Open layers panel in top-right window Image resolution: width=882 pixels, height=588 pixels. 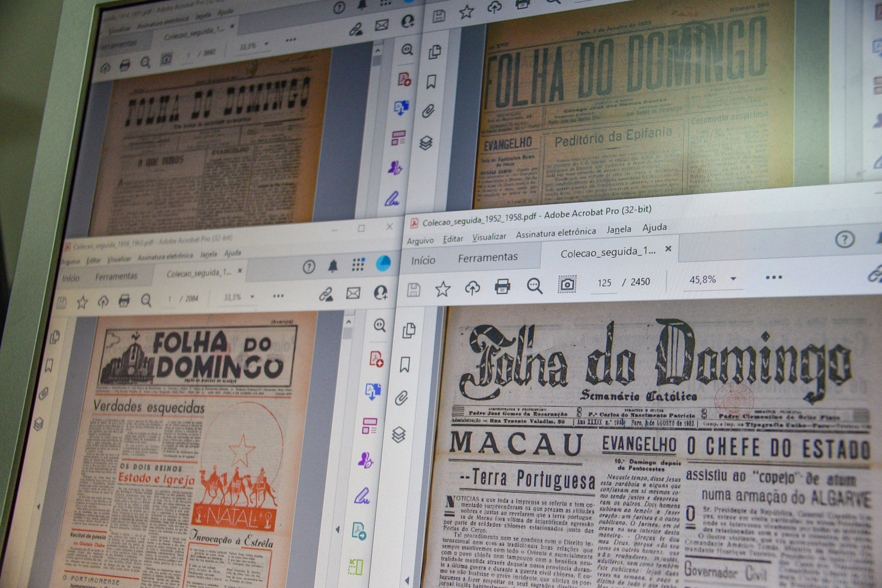pos(426,142)
